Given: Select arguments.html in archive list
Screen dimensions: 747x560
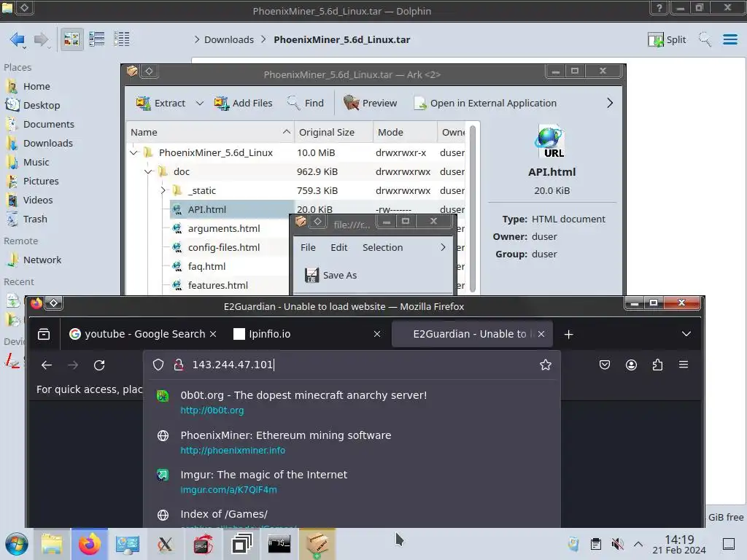Looking at the screenshot, I should click(224, 228).
